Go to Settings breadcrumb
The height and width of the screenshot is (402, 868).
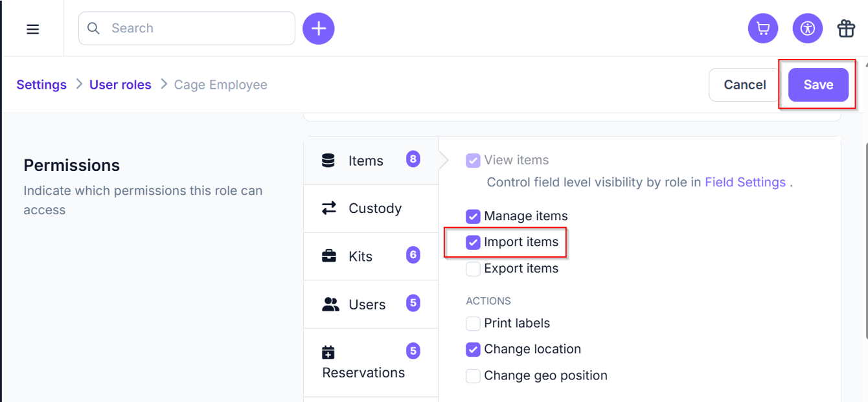(41, 85)
